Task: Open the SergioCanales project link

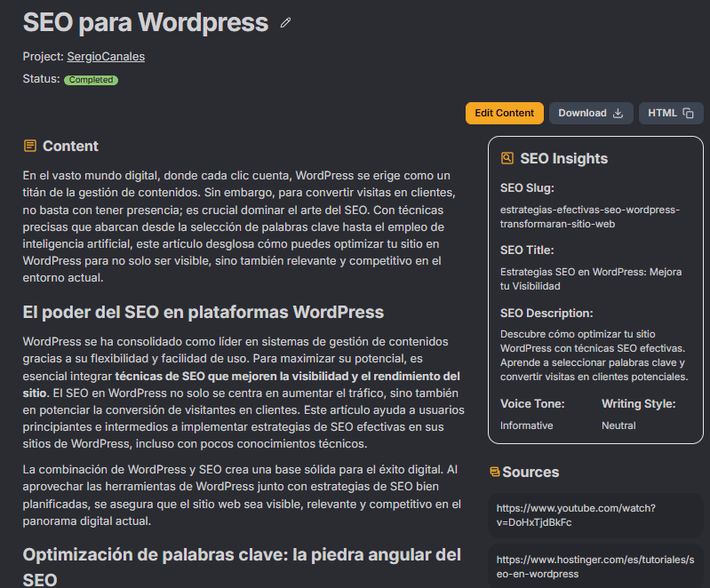Action: click(x=106, y=57)
